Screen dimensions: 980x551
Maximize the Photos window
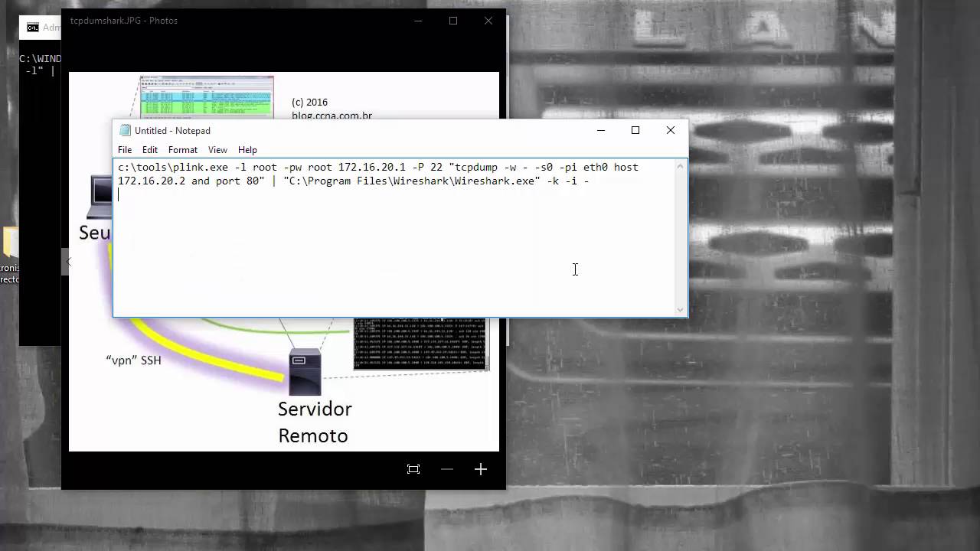453,21
